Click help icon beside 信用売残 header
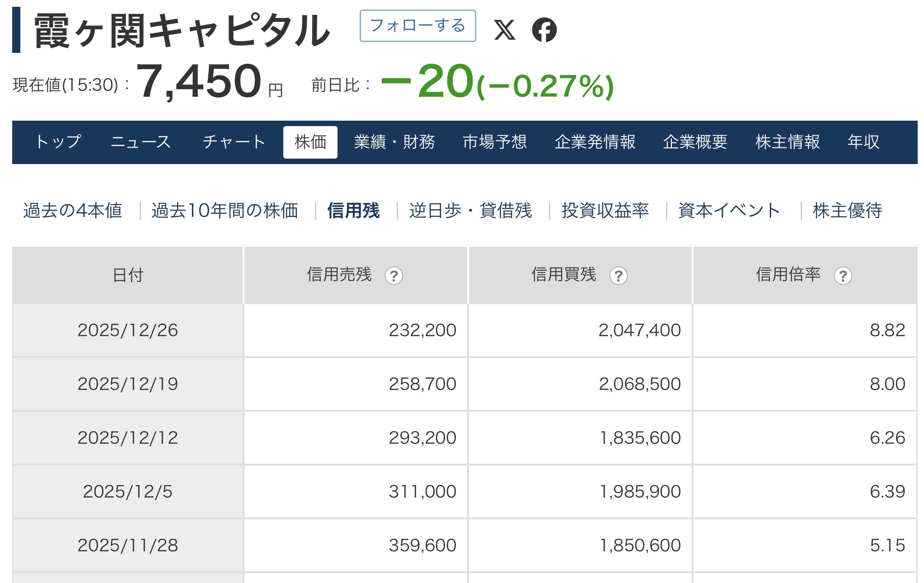 click(394, 276)
